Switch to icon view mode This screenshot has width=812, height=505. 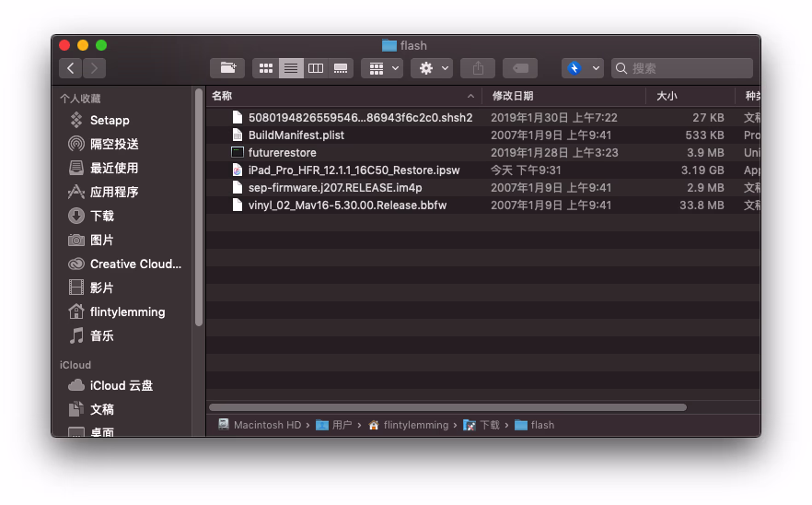point(266,68)
